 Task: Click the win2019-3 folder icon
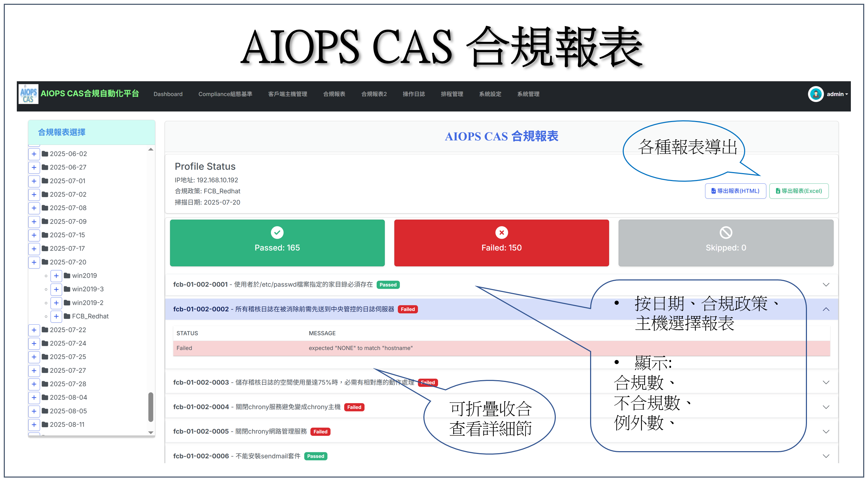[x=67, y=289]
